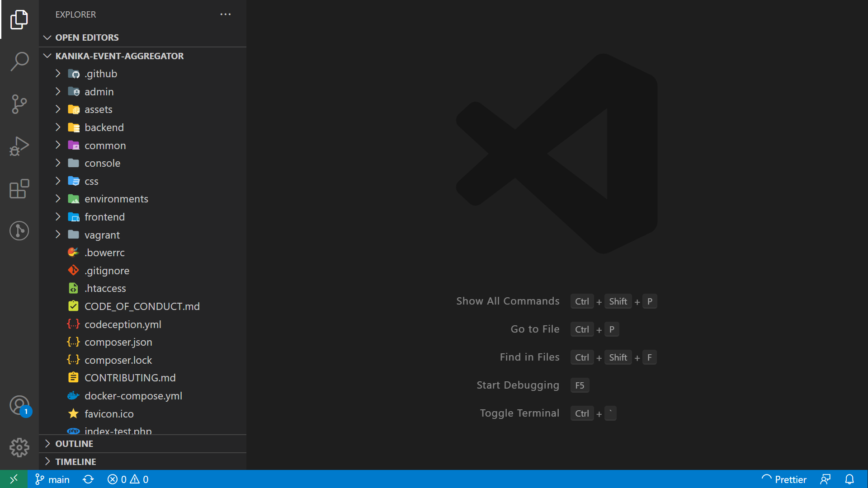This screenshot has height=488, width=868.
Task: Open the Manage gear icon
Action: click(x=19, y=447)
